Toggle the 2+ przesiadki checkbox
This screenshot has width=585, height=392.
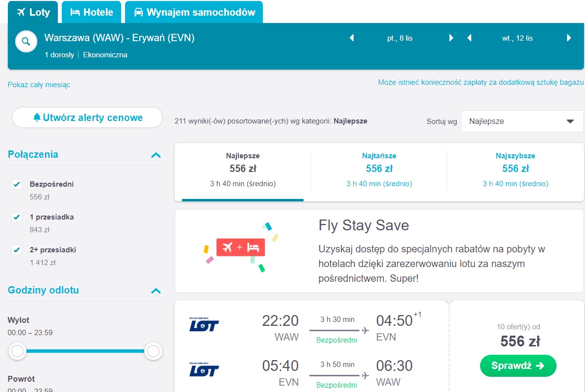click(x=17, y=250)
